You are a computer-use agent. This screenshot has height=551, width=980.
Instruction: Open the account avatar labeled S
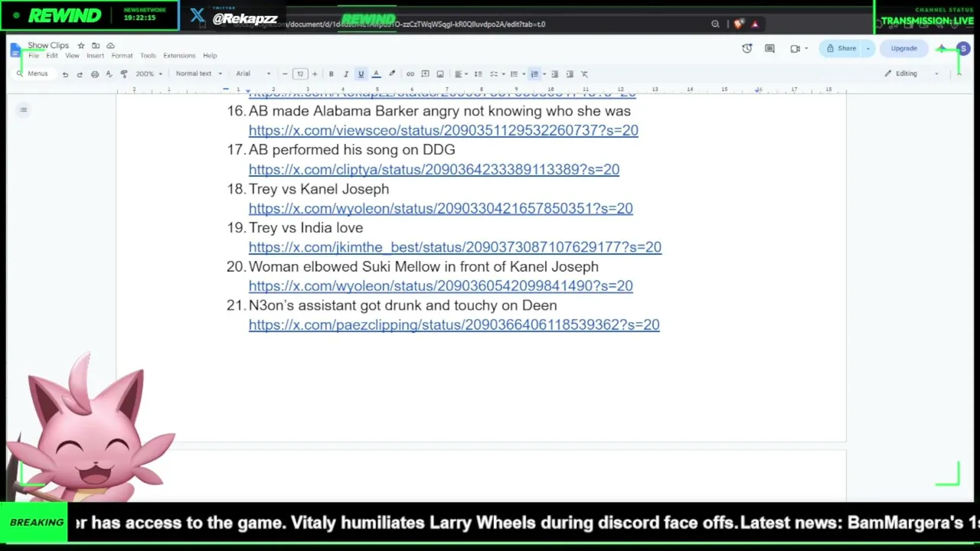click(963, 48)
